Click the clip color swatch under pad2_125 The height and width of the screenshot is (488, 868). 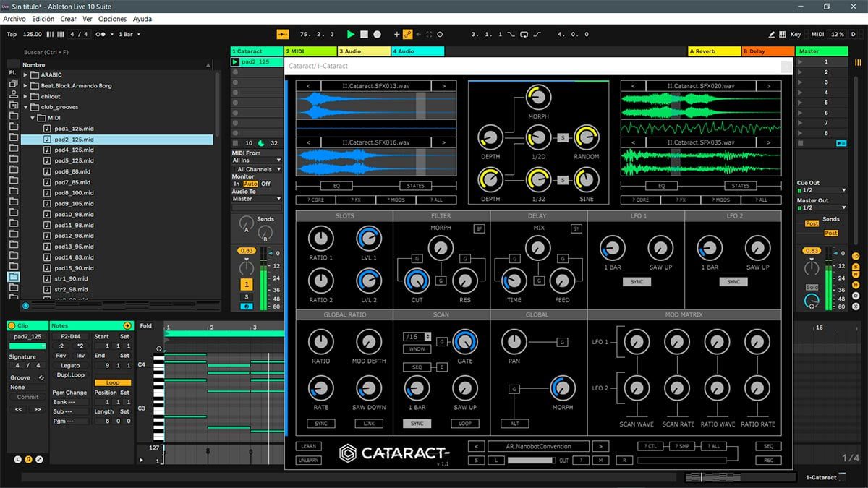(x=27, y=346)
